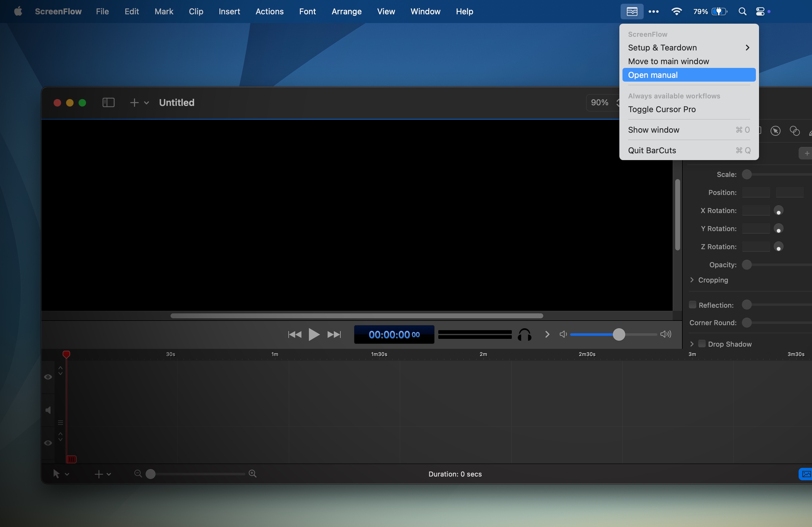Click the play button in transport controls
Screen dimensions: 812x527
click(314, 335)
